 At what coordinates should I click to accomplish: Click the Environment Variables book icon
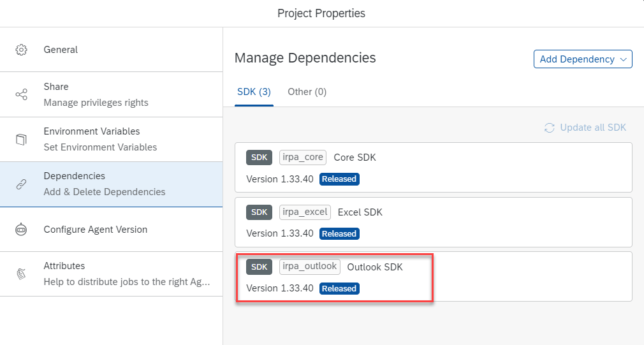click(x=21, y=139)
